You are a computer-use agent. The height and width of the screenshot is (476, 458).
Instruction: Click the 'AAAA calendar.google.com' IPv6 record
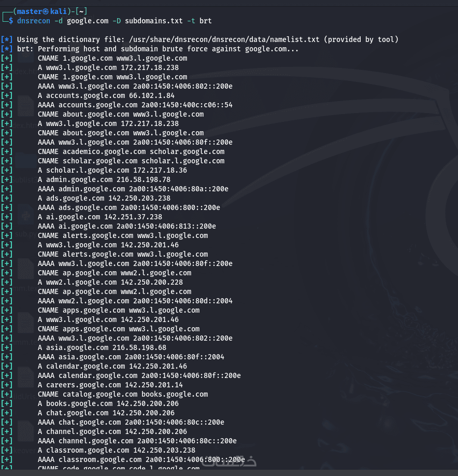point(139,375)
